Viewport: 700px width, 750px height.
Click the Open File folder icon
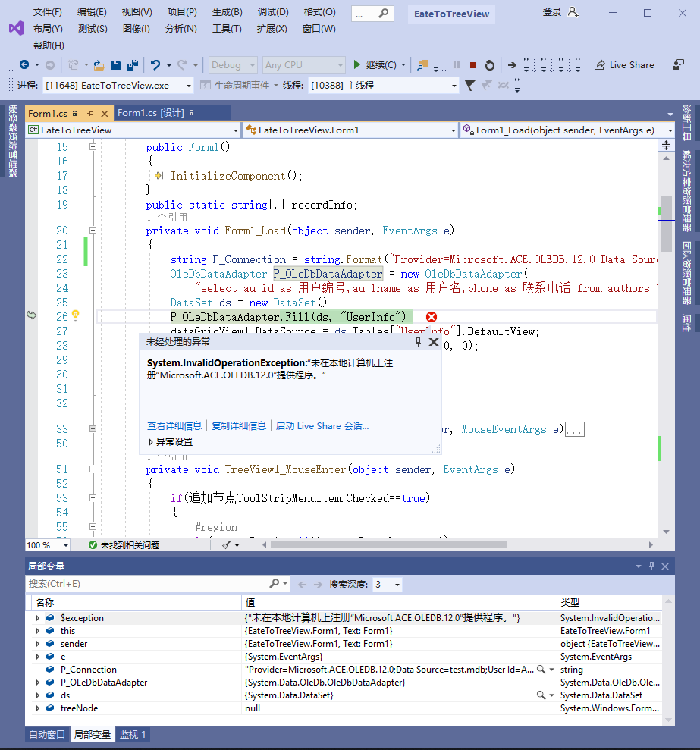(99, 65)
